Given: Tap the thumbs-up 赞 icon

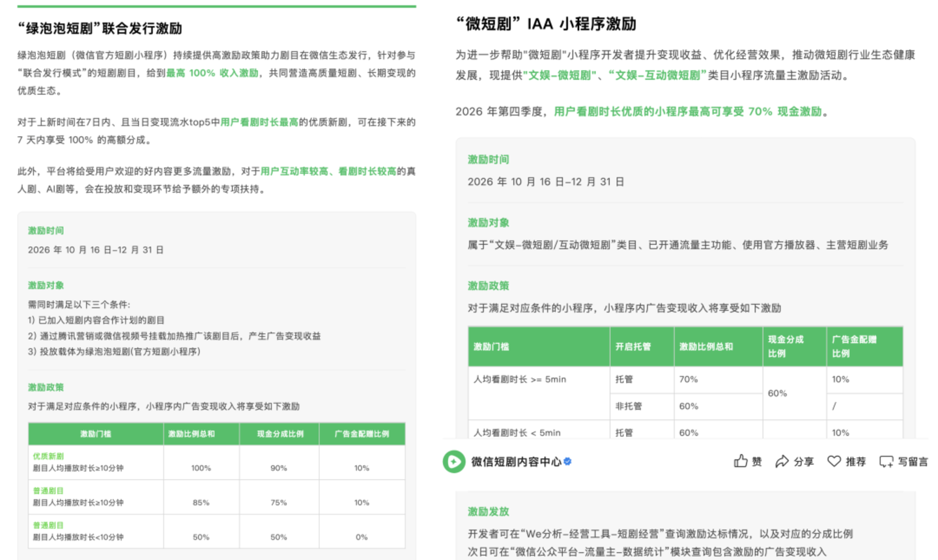Looking at the screenshot, I should click(741, 461).
